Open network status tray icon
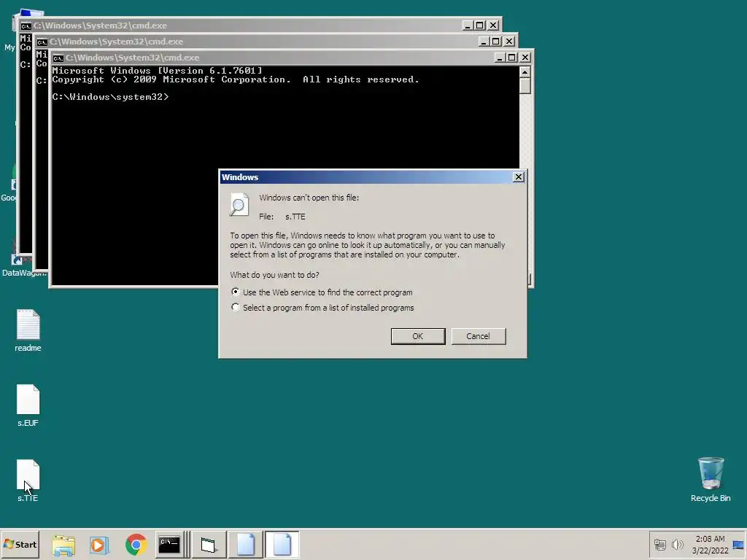 (x=659, y=544)
